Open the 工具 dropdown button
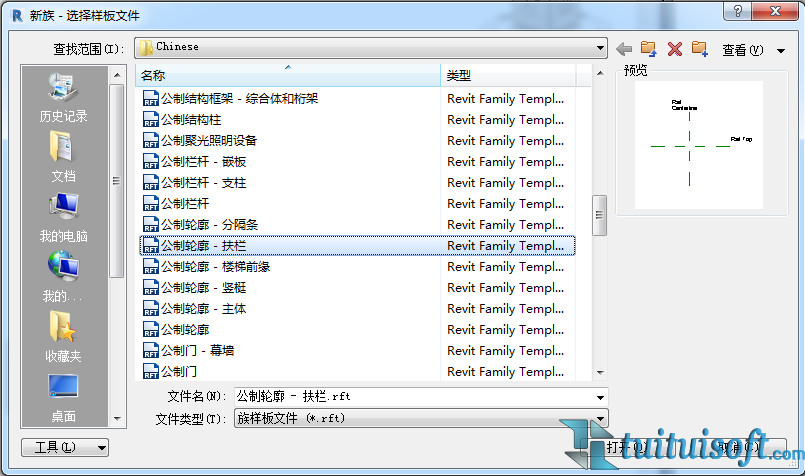Screen dimensions: 805x476 65,447
